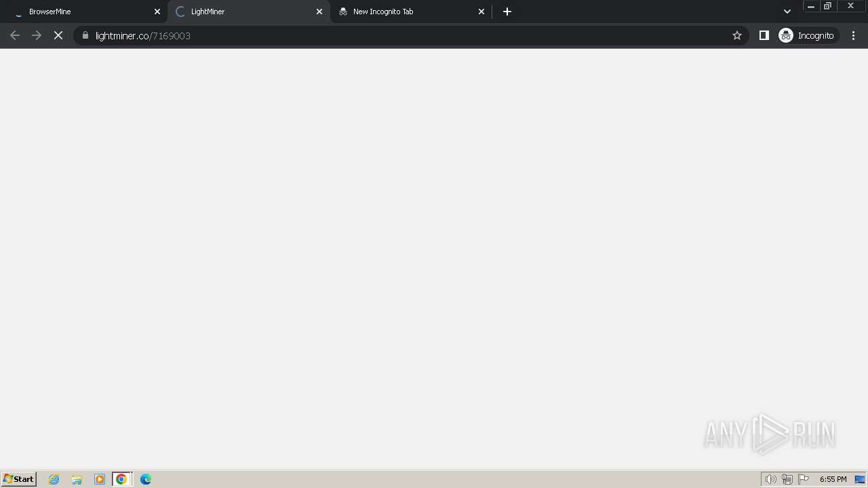Select the LightMiner tab
Image resolution: width=868 pixels, height=488 pixels.
[248, 12]
